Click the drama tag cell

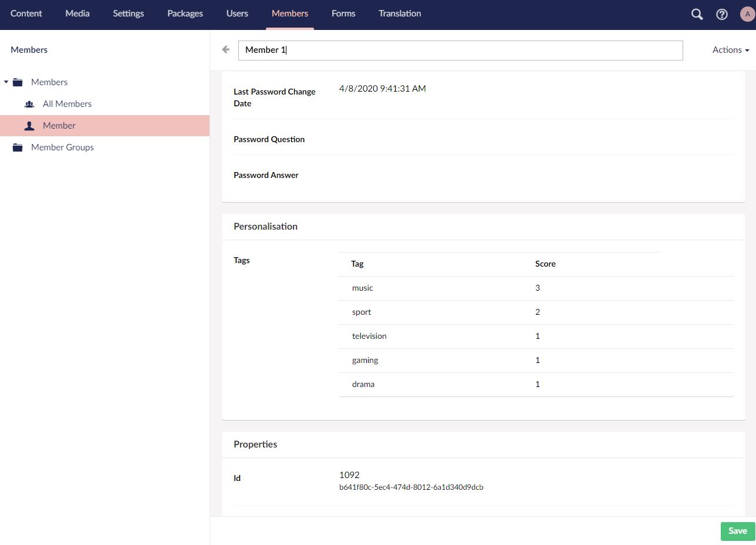pyautogui.click(x=363, y=384)
